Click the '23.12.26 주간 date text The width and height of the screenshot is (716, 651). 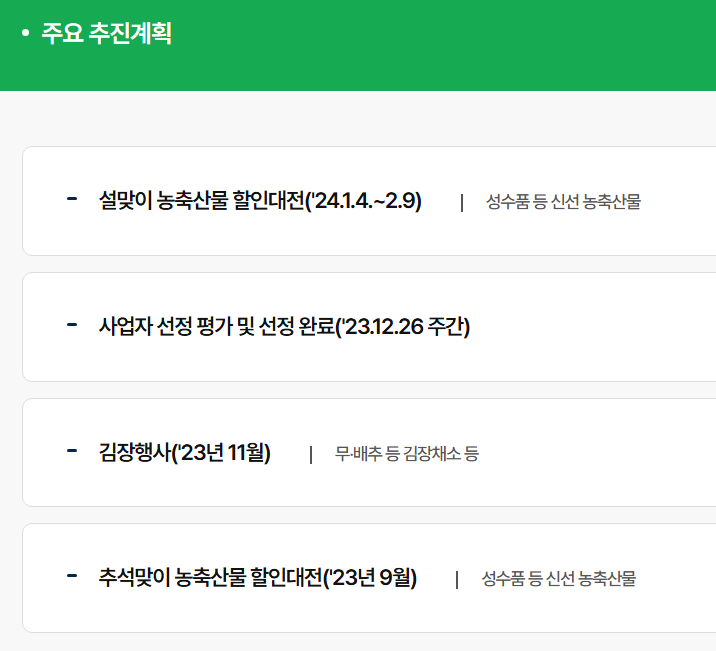pyautogui.click(x=405, y=326)
